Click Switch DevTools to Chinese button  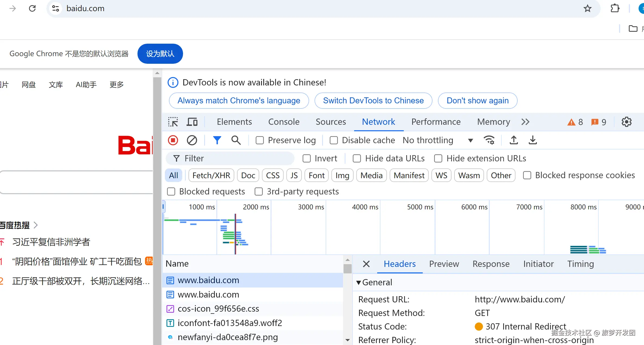coord(373,101)
